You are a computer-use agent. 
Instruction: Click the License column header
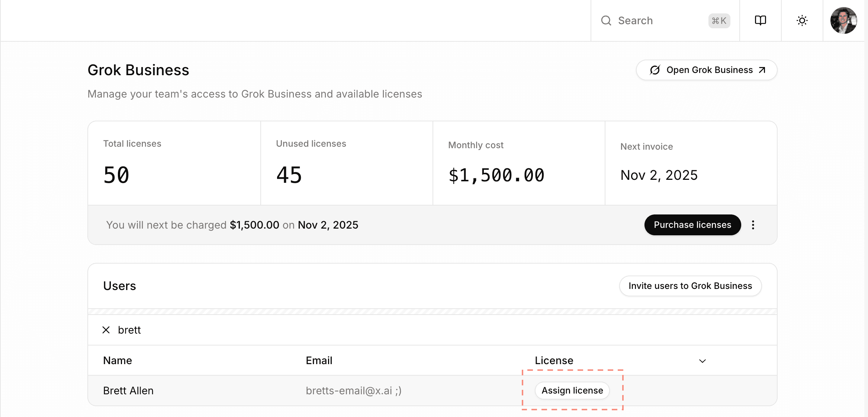click(x=554, y=360)
